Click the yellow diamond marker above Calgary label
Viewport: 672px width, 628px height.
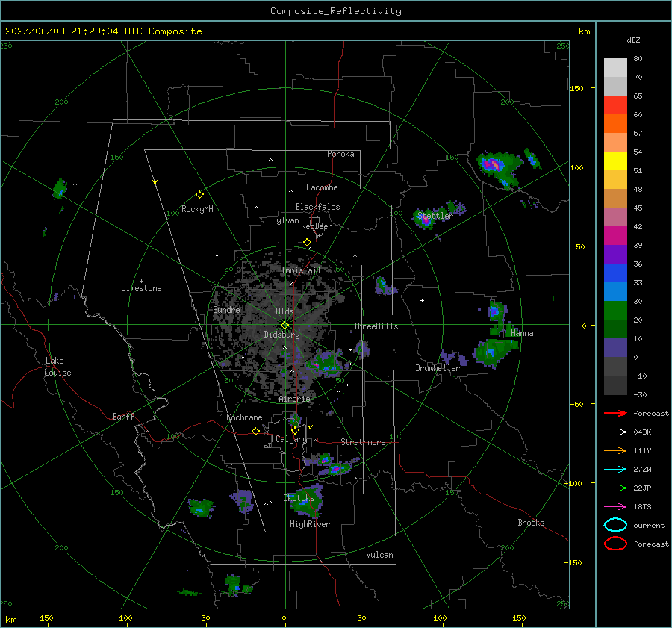tap(295, 430)
